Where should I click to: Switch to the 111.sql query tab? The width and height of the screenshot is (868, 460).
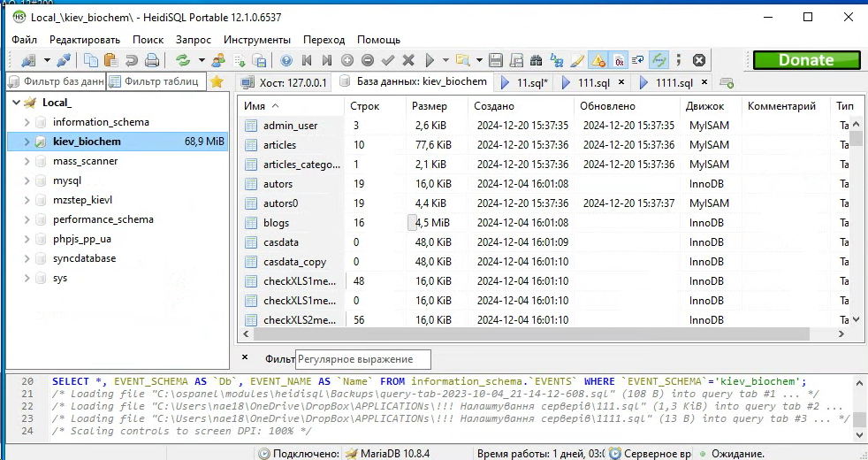[x=593, y=82]
